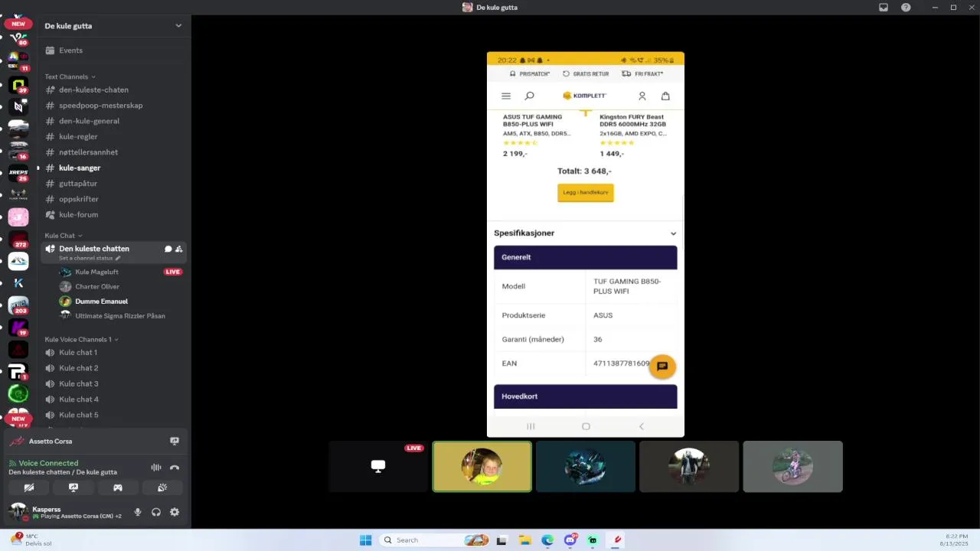Select user Kule Mageluft in voice list

point(121,272)
